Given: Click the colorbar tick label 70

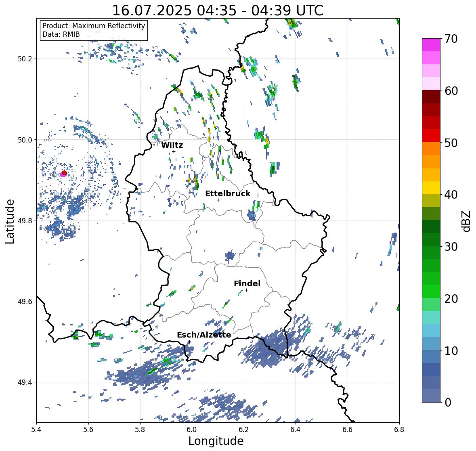Looking at the screenshot, I should pos(451,39).
